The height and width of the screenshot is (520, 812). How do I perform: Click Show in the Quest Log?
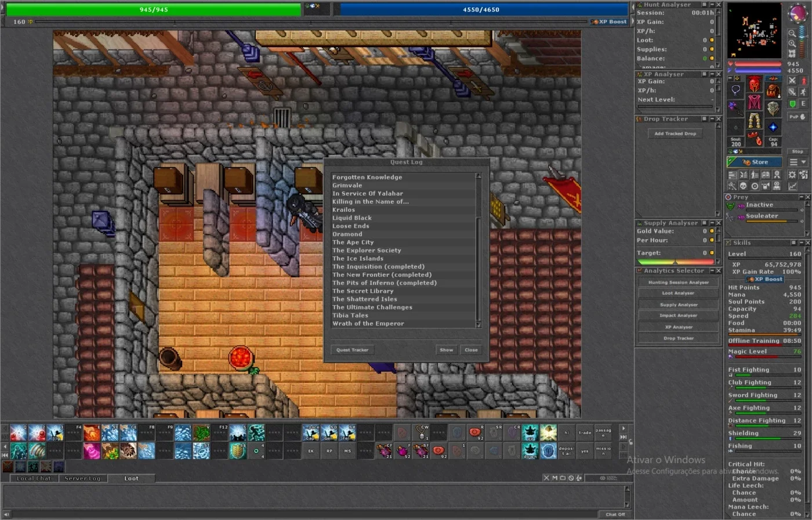tap(446, 349)
